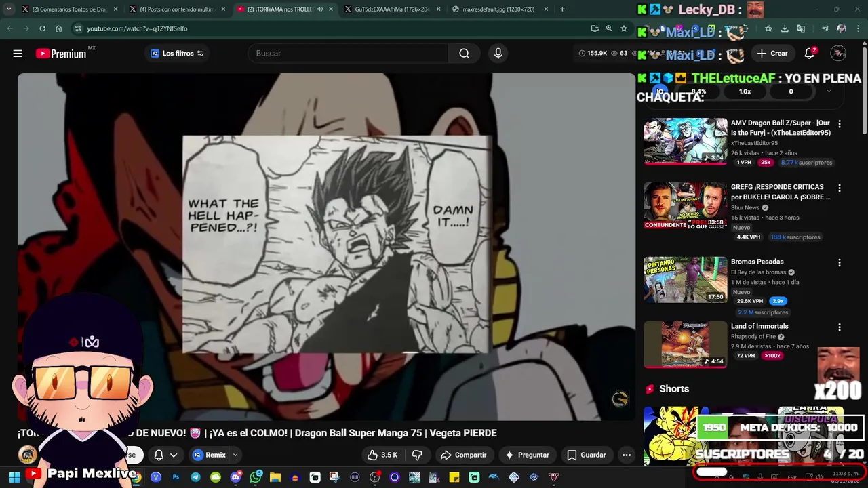Open 'Bromas Pesadas' video thumbnail

(x=685, y=279)
